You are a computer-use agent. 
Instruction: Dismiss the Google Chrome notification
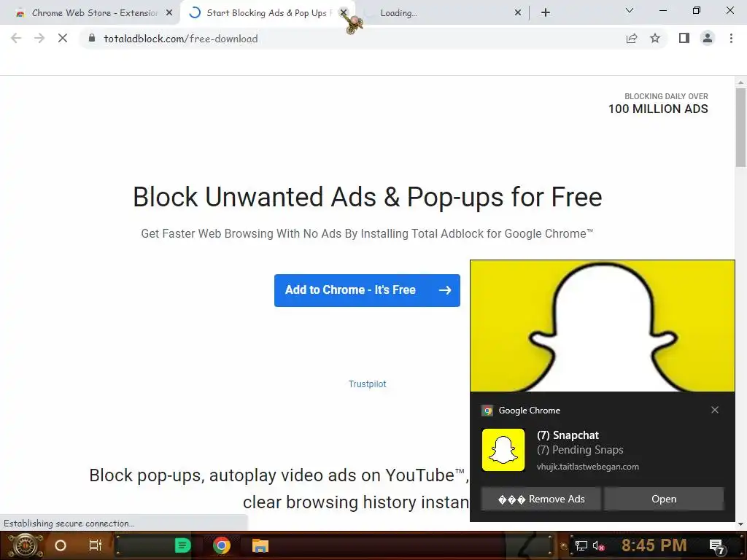pyautogui.click(x=715, y=410)
